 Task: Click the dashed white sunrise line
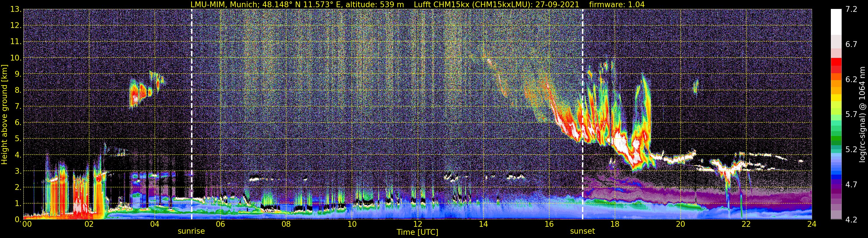tap(191, 114)
